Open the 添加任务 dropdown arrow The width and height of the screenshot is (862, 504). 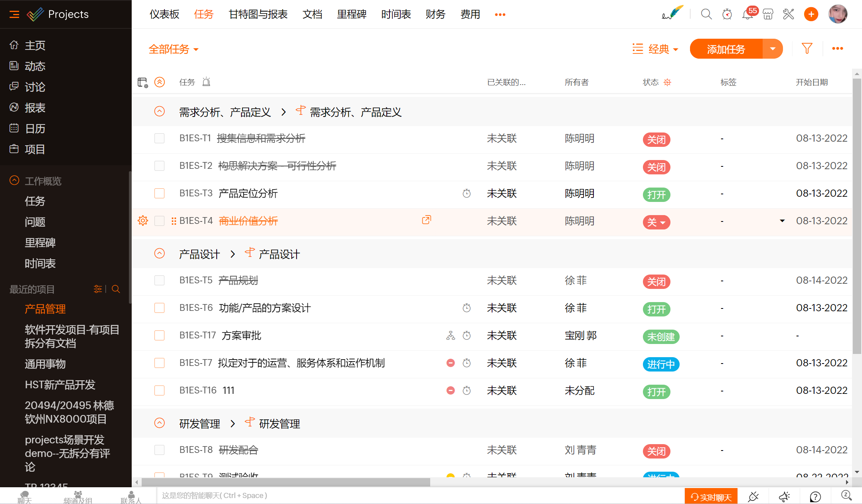773,49
